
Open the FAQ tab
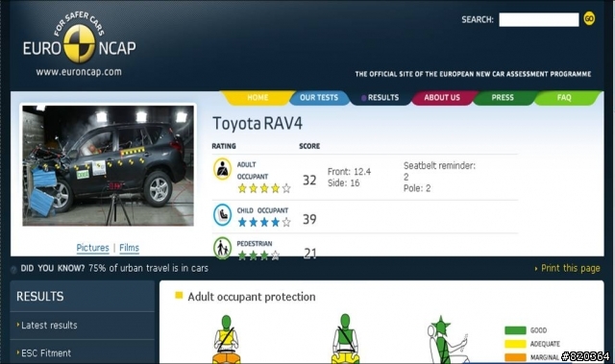point(564,98)
